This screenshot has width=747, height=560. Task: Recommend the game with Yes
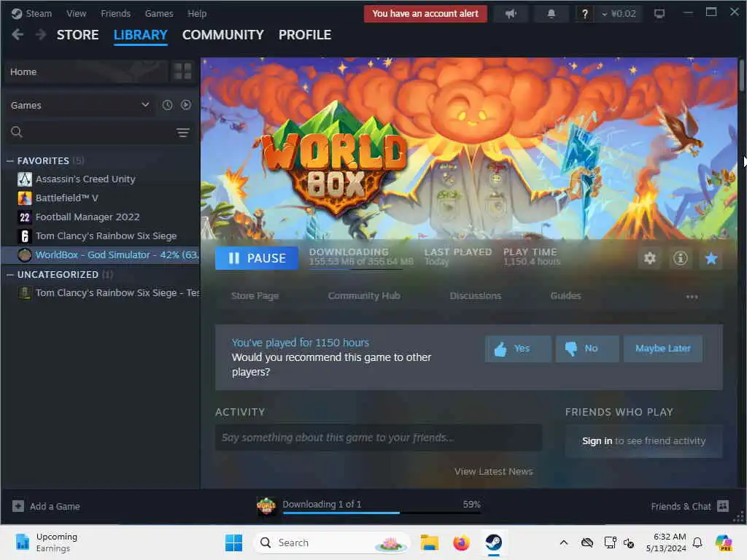pyautogui.click(x=519, y=349)
